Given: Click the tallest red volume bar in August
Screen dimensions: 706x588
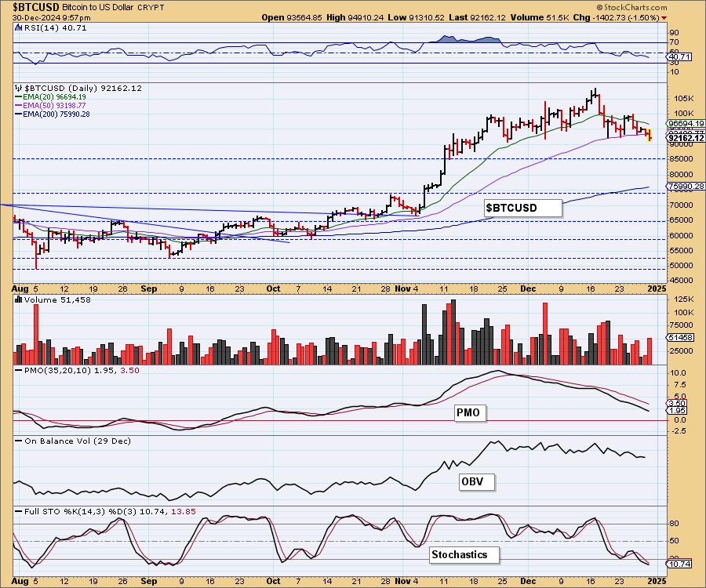Looking at the screenshot, I should [x=36, y=334].
